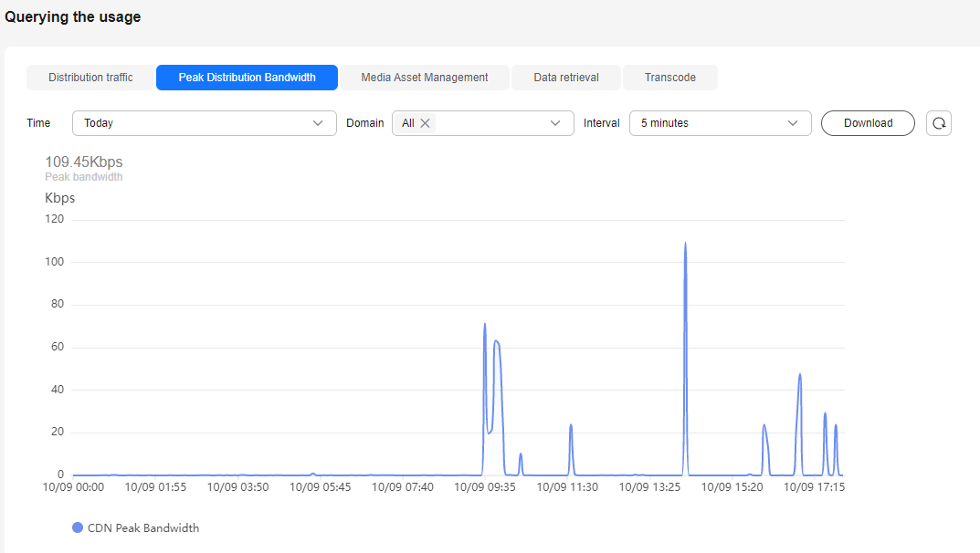Click the Download button

click(869, 123)
